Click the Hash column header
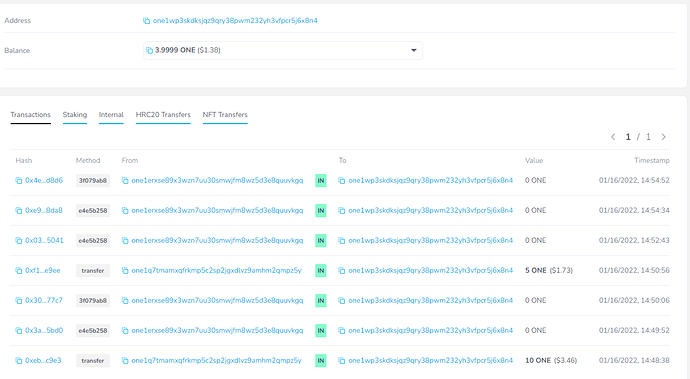The height and width of the screenshot is (379, 690). tap(24, 160)
